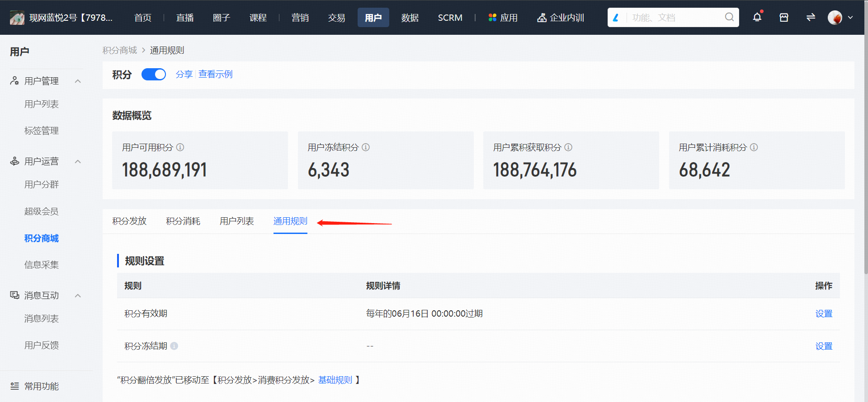The height and width of the screenshot is (402, 868).
Task: Open 用户分群 in the sidebar
Action: [x=42, y=184]
